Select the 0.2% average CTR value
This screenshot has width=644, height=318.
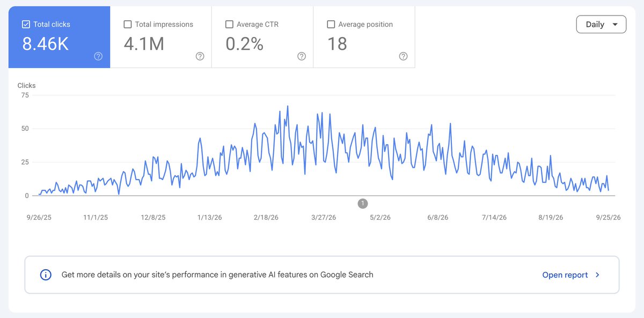[244, 44]
